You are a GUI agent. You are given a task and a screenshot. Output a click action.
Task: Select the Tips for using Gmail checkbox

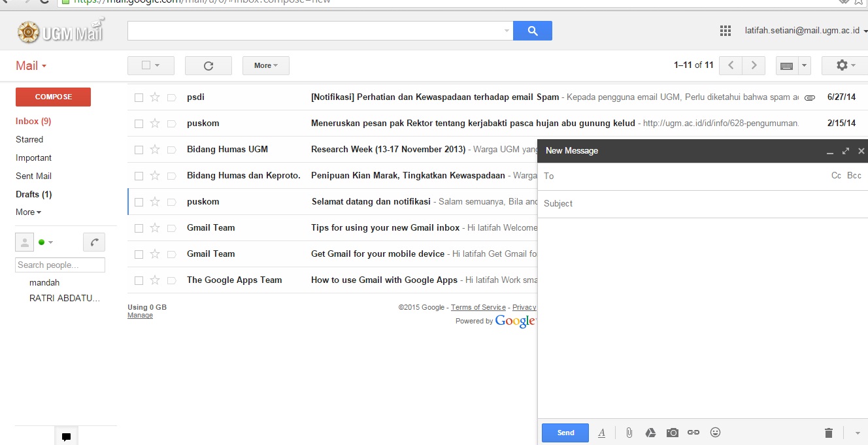pos(139,228)
